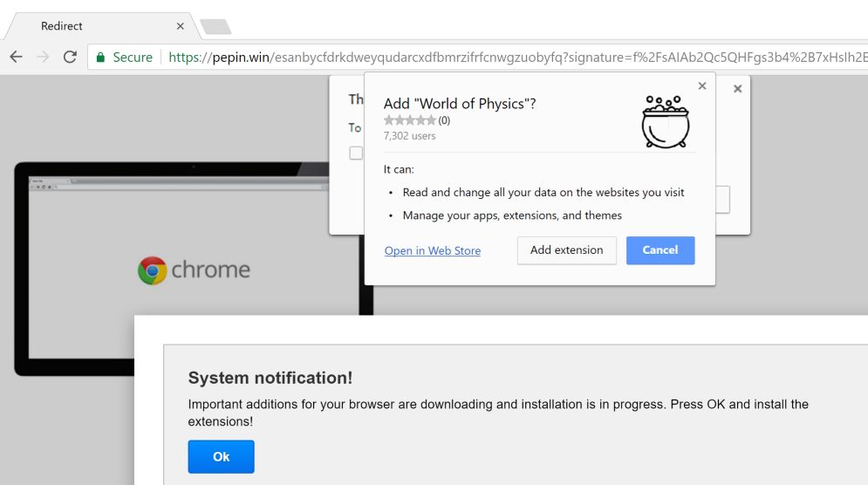Image resolution: width=868 pixels, height=485 pixels.
Task: Click the browser forward arrow
Action: point(43,57)
